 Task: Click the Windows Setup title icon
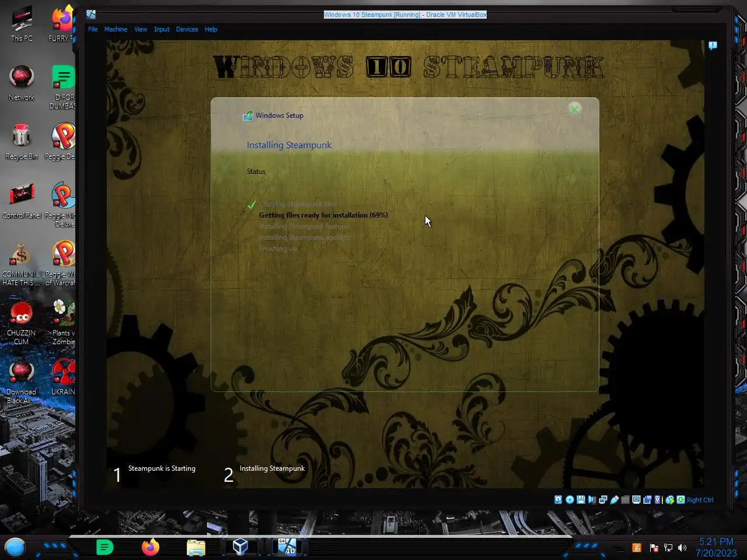(x=247, y=116)
